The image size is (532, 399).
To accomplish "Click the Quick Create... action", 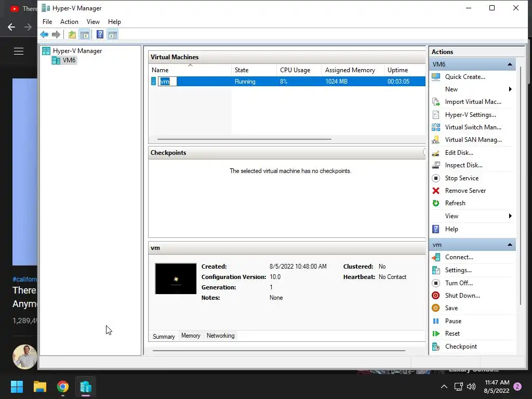I will point(465,77).
